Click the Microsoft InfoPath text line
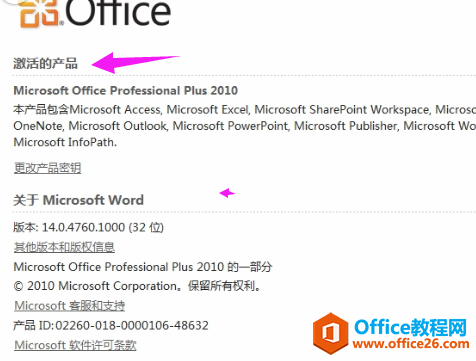This screenshot has height=361, width=476. click(x=65, y=142)
